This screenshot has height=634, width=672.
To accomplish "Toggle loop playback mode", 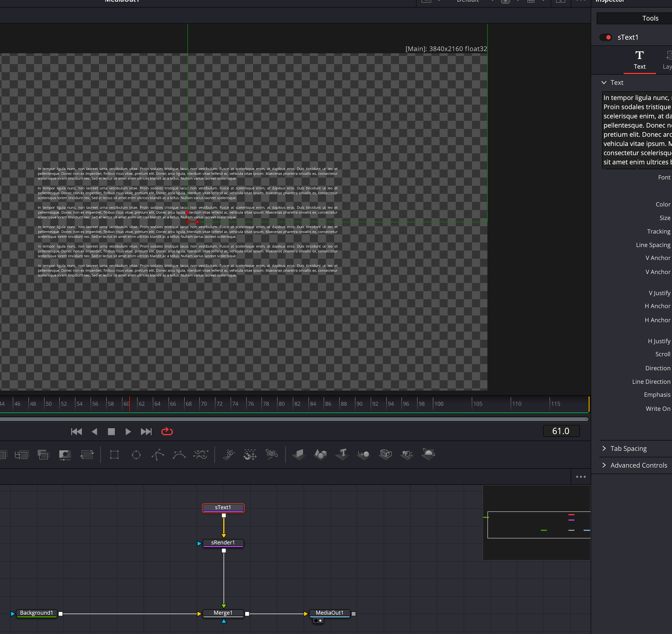I will click(167, 431).
